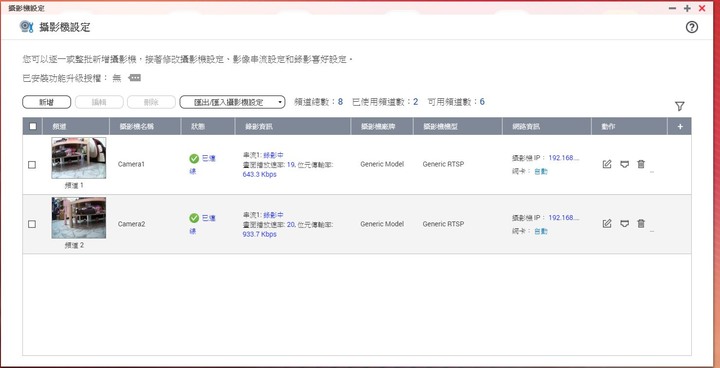
Task: Click the 刪除 button
Action: (151, 102)
